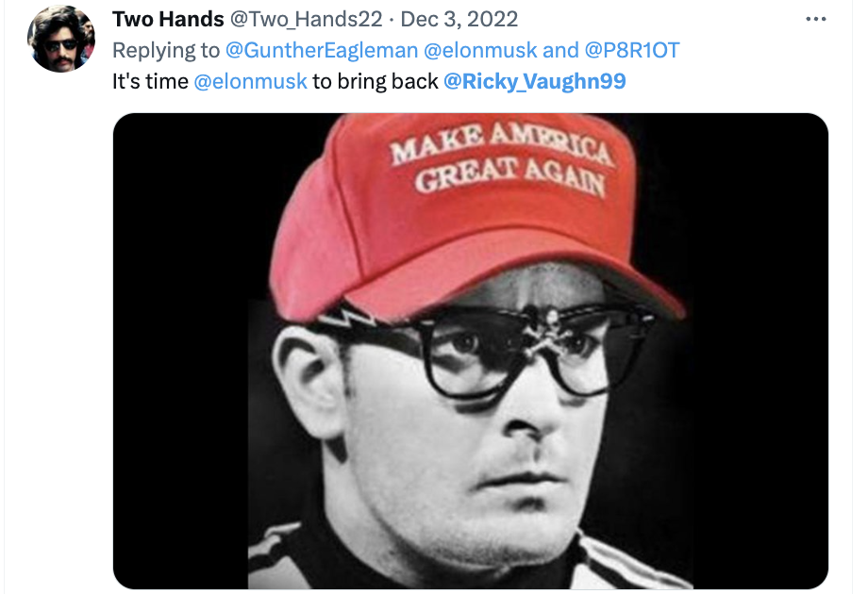
Task: Open @GuntherEagleman in the Replying to line
Action: 322,50
